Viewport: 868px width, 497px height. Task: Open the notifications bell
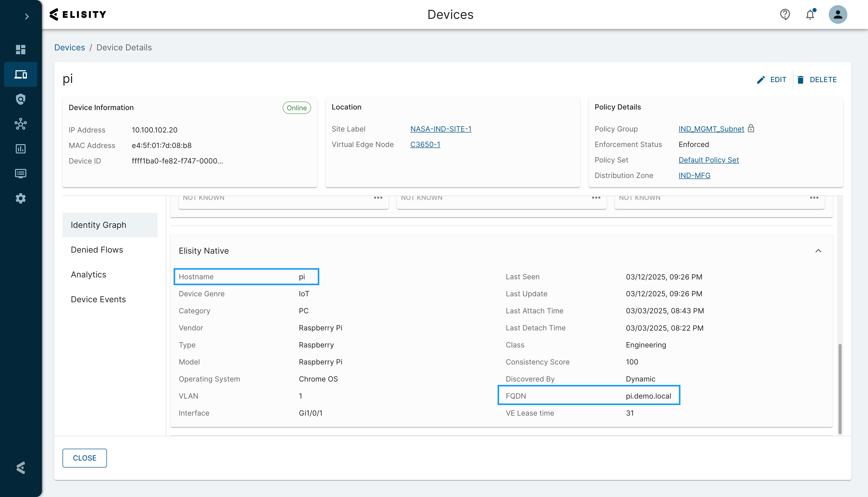coord(810,14)
